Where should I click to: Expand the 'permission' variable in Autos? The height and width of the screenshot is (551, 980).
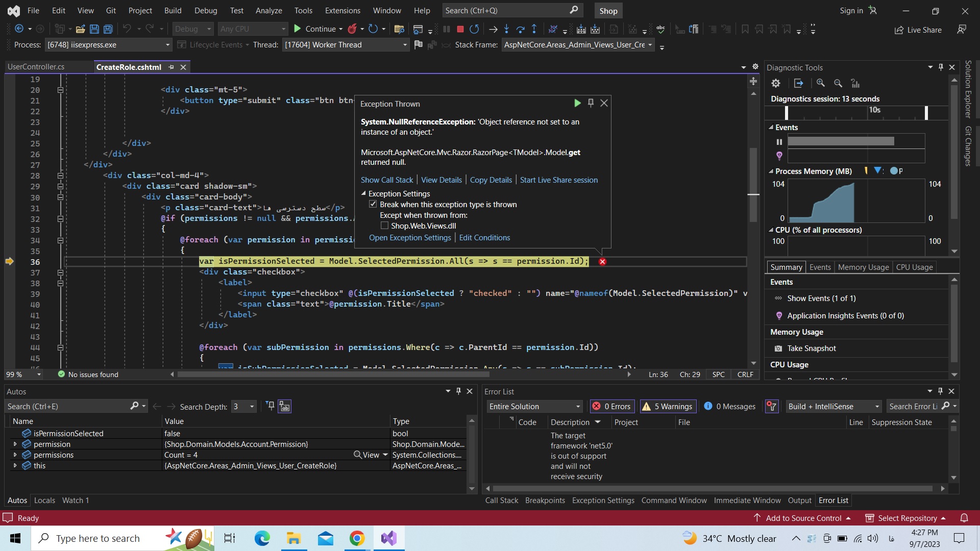click(15, 444)
